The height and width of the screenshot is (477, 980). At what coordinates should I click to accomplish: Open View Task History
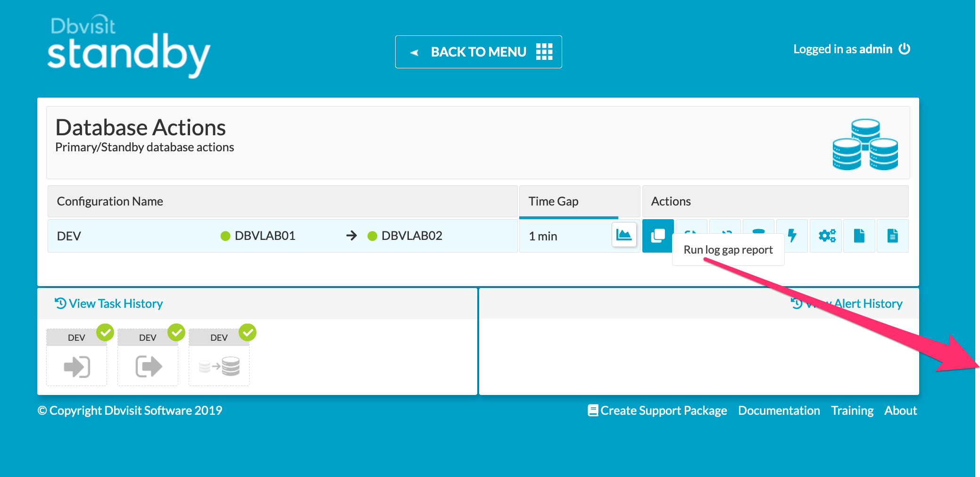(x=109, y=304)
